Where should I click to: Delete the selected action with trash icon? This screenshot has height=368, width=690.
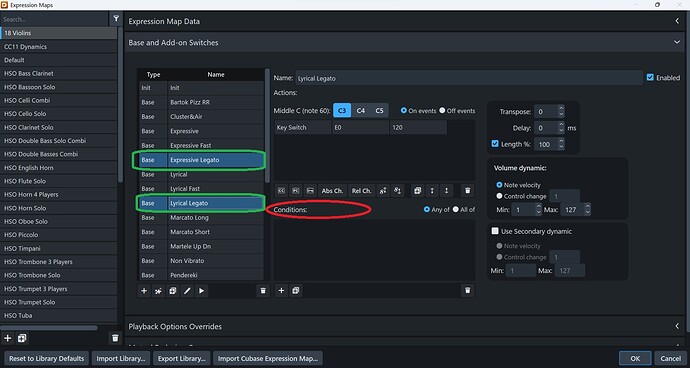[468, 191]
